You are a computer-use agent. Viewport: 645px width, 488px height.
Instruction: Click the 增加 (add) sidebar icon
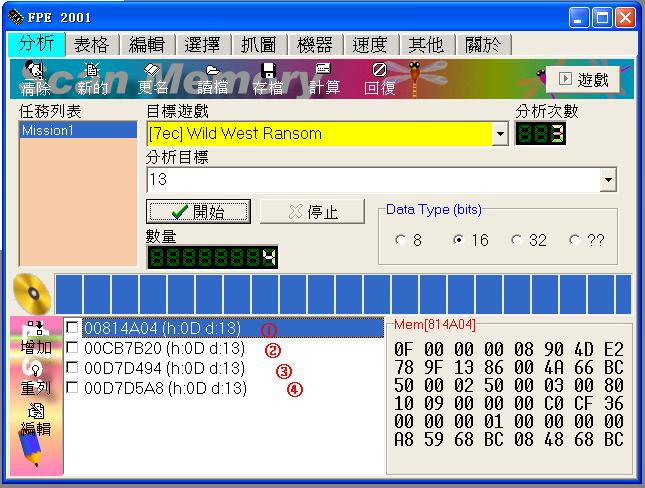[36, 338]
